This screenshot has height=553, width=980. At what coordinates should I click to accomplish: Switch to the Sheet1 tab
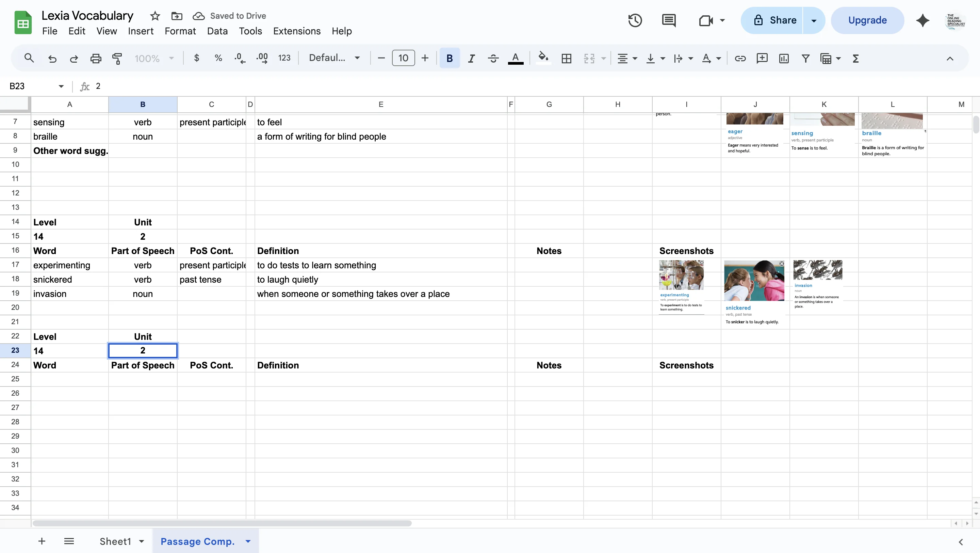coord(116,541)
